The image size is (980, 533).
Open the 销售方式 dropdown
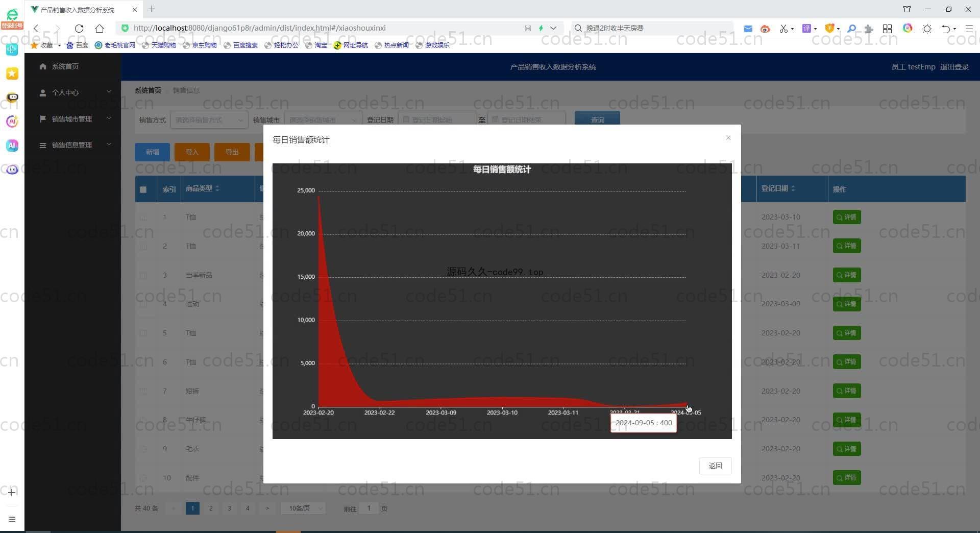pyautogui.click(x=209, y=120)
